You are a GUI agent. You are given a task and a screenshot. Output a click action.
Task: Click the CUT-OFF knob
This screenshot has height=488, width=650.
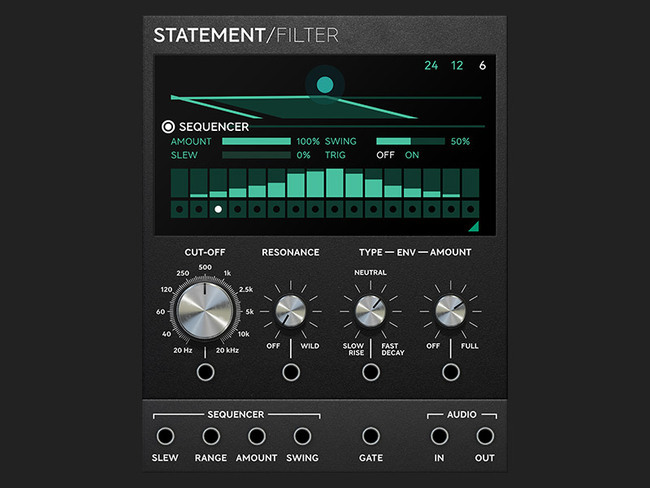(x=205, y=311)
